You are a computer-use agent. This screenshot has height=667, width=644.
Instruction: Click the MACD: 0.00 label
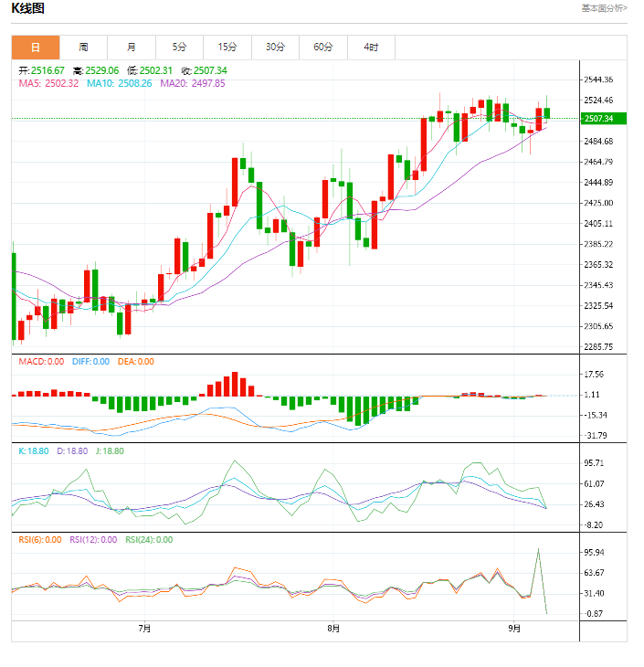tap(41, 362)
